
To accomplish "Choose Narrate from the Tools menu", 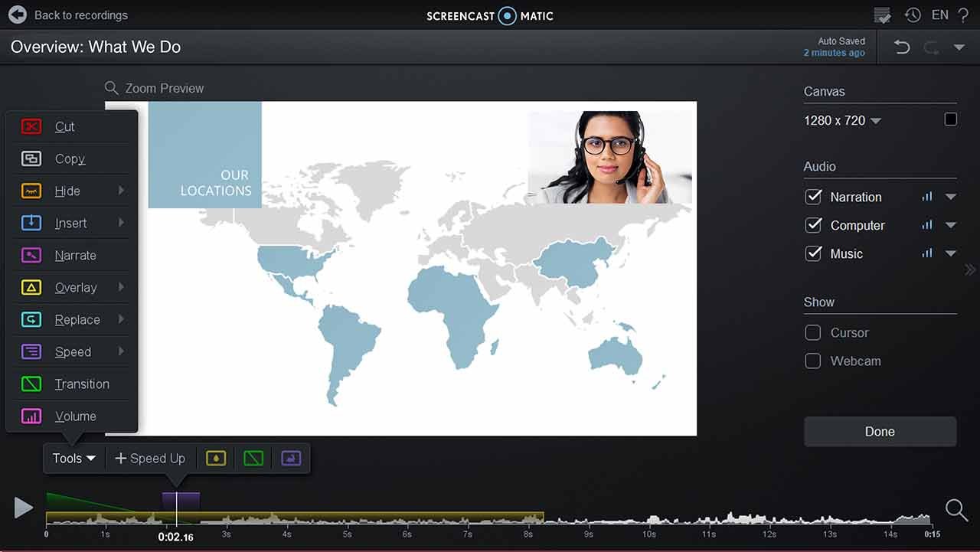I will (x=72, y=256).
